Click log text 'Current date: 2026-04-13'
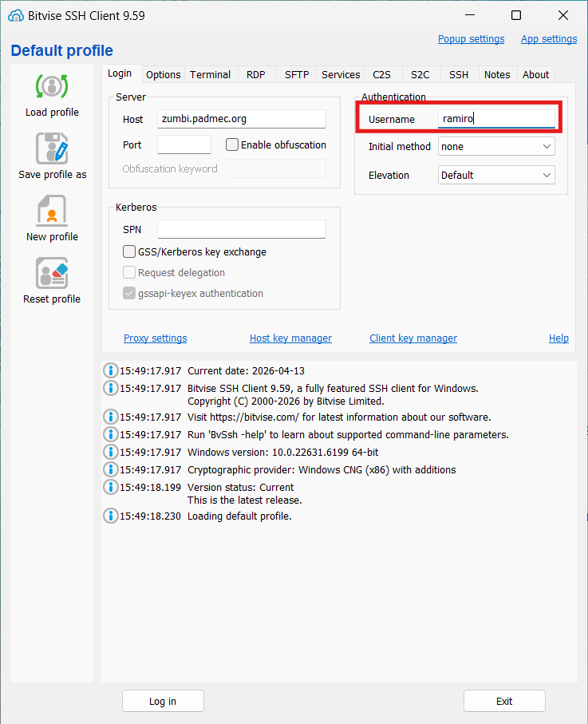The height and width of the screenshot is (724, 588). [x=246, y=370]
